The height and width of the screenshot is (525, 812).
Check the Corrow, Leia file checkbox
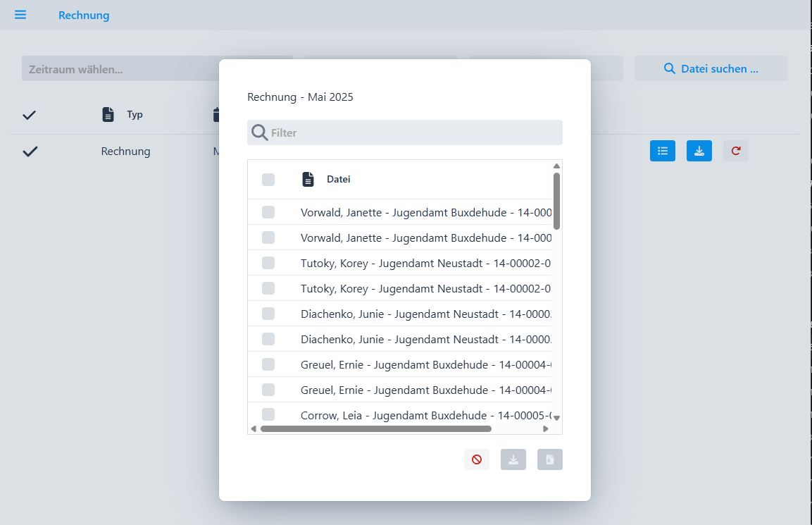[x=268, y=415]
